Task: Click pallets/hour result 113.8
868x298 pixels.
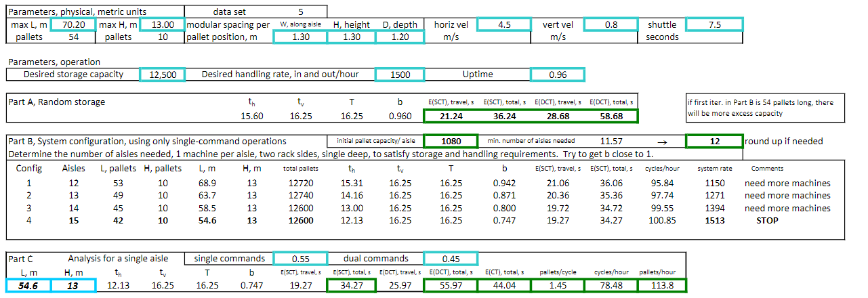Action: (x=661, y=286)
